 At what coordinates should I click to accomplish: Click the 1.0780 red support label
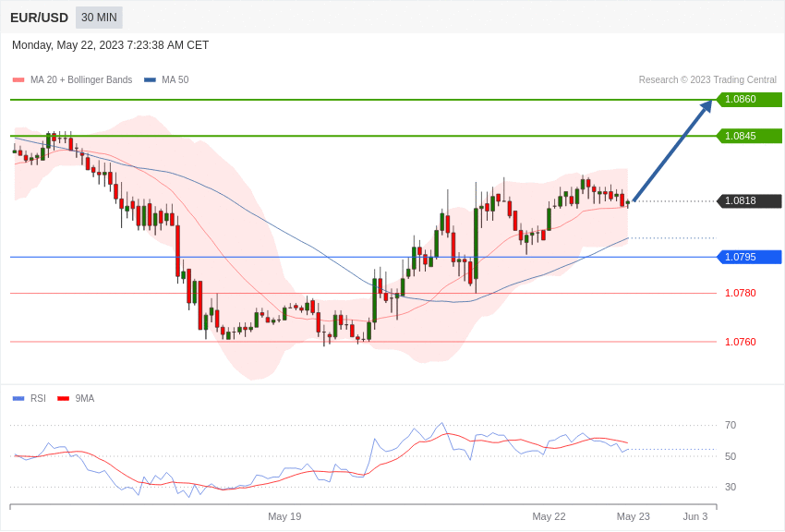[x=741, y=293]
